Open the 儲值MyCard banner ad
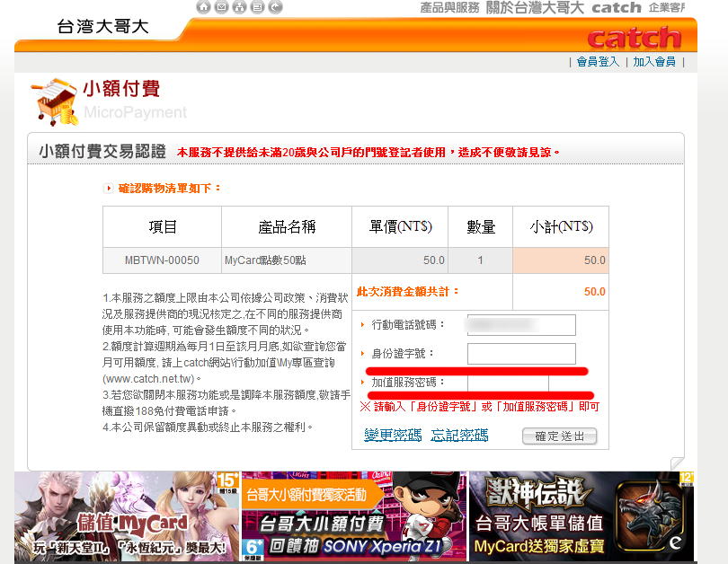 tap(127, 516)
